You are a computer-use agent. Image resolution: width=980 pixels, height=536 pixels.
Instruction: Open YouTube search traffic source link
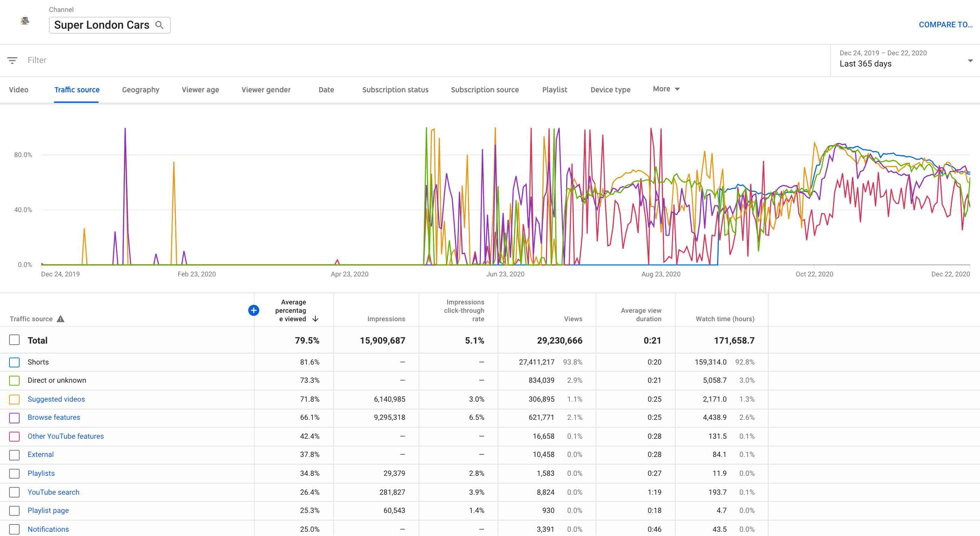click(53, 492)
